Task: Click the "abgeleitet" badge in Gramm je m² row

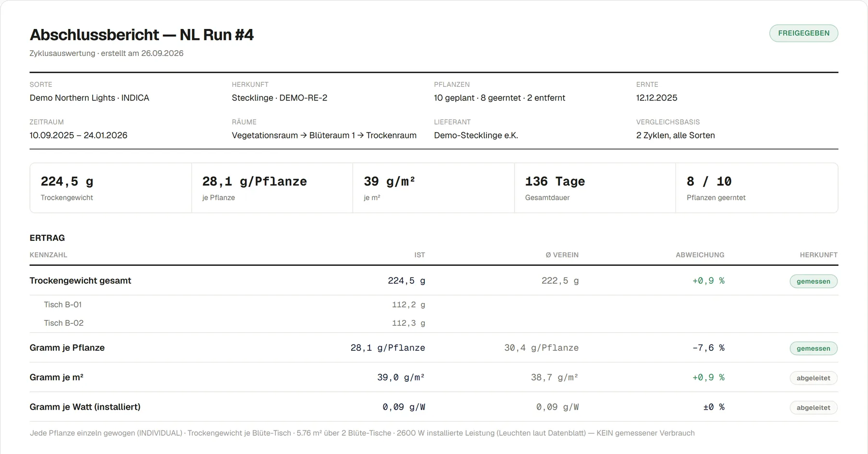Action: pyautogui.click(x=814, y=378)
